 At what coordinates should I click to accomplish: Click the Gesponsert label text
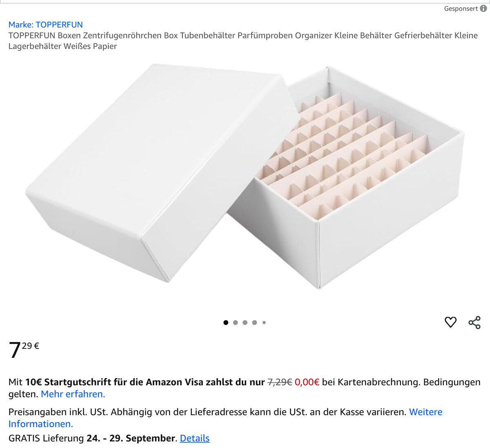[x=461, y=9]
